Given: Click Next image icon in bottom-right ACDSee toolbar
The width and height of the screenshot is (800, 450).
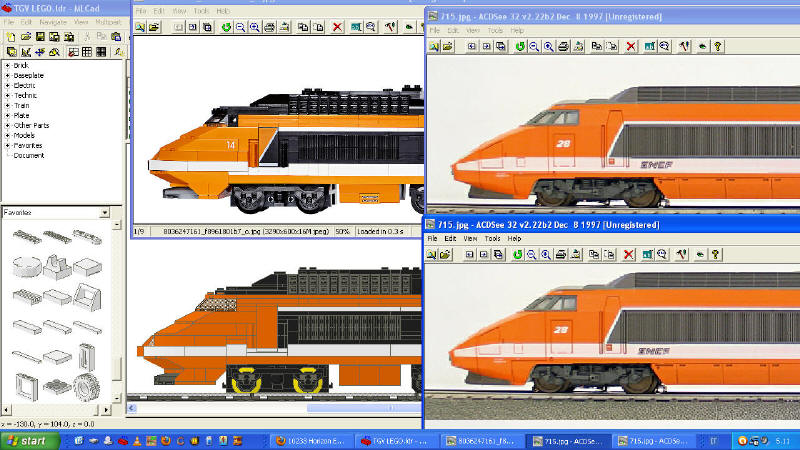Looking at the screenshot, I should pyautogui.click(x=484, y=255).
